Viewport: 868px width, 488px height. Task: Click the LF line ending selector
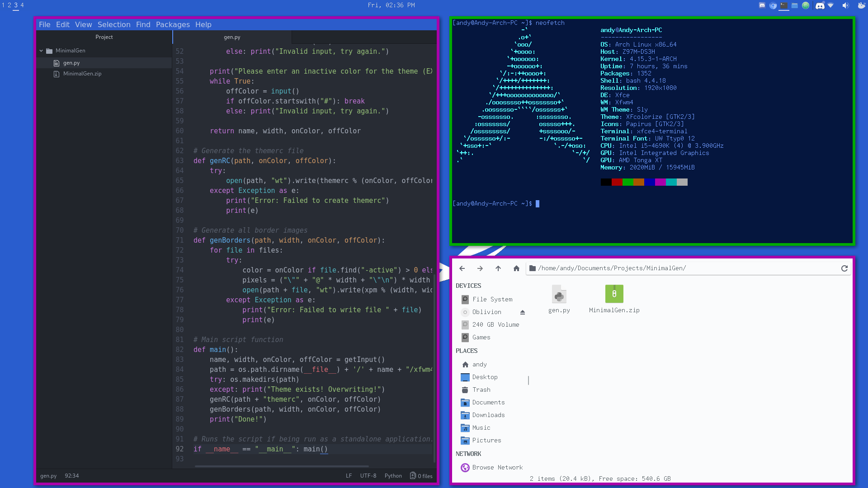point(349,475)
